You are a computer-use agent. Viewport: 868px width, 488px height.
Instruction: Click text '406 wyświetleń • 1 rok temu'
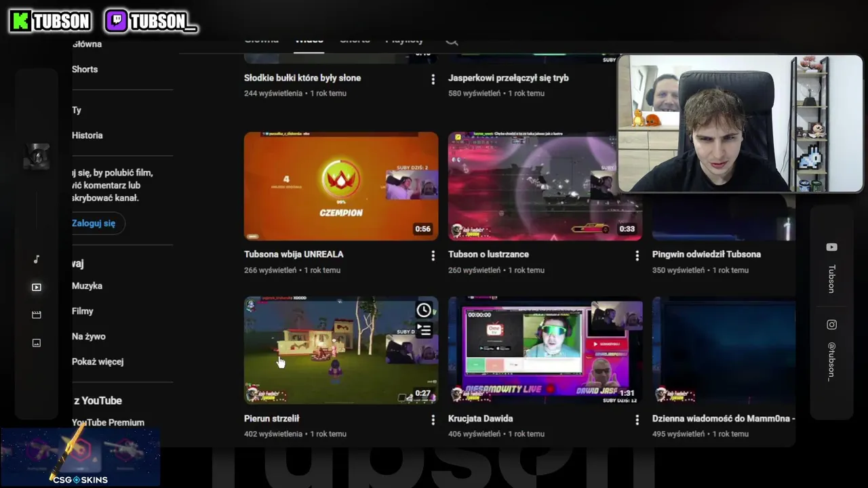496,434
